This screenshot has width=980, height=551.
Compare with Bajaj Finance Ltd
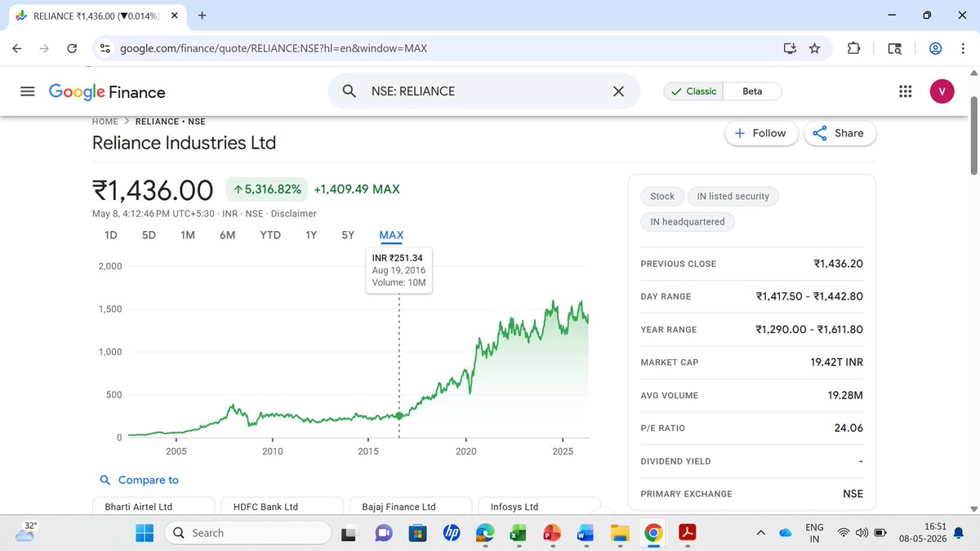[410, 506]
